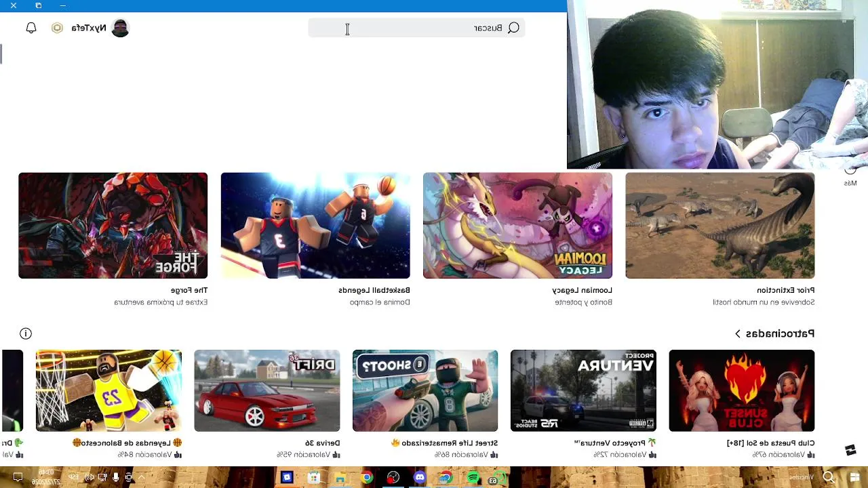The image size is (868, 488).
Task: Click Prior Extinction title text
Action: point(786,290)
